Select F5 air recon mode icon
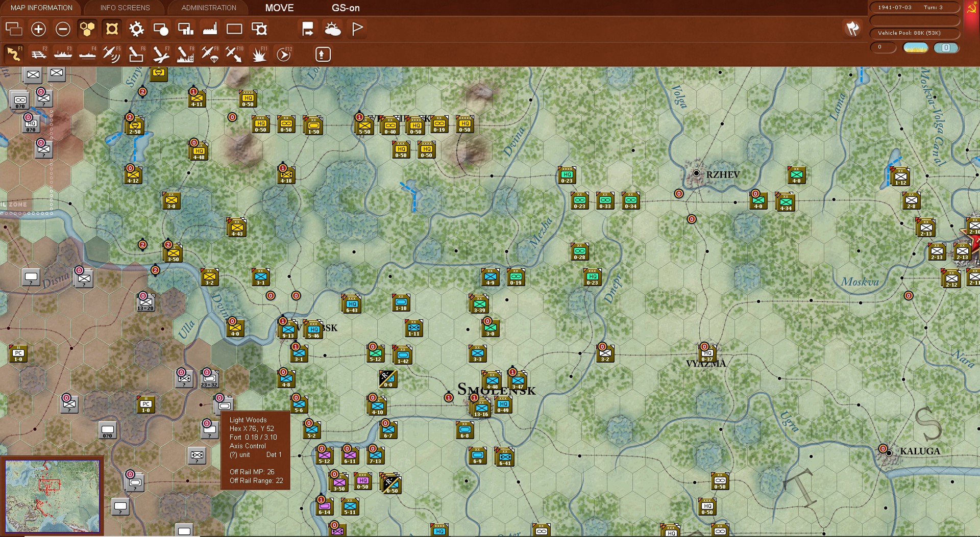 click(x=112, y=54)
